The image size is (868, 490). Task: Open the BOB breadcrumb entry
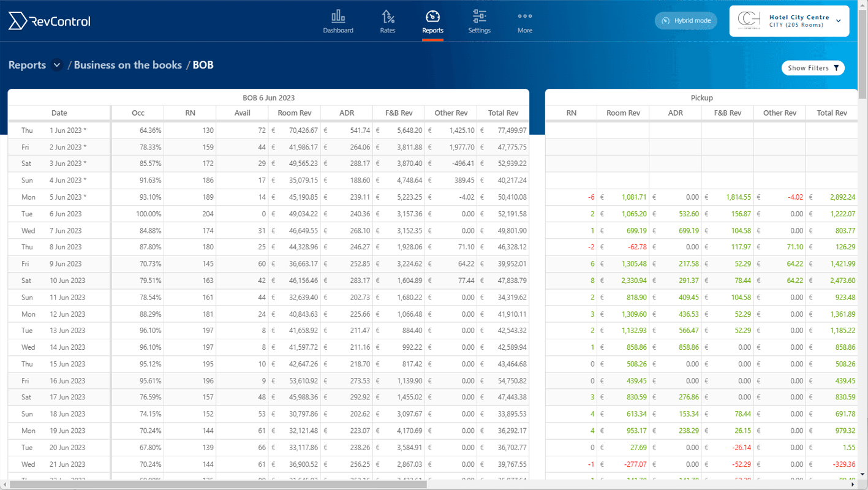tap(203, 65)
